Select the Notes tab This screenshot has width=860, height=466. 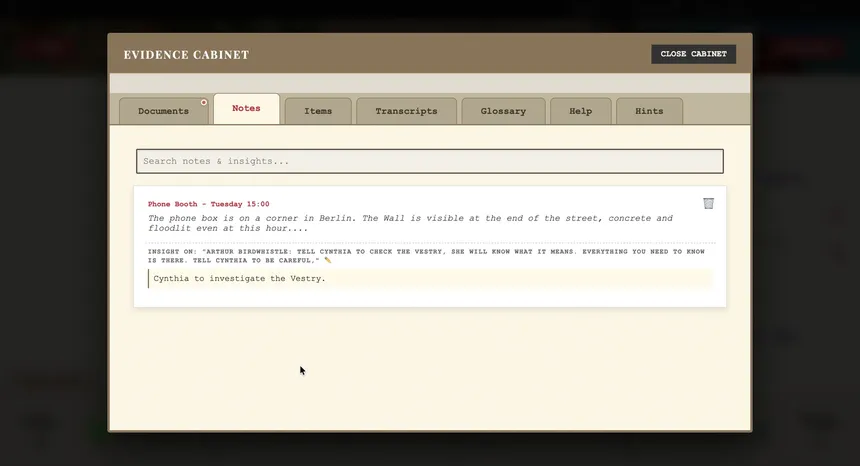pyautogui.click(x=246, y=109)
